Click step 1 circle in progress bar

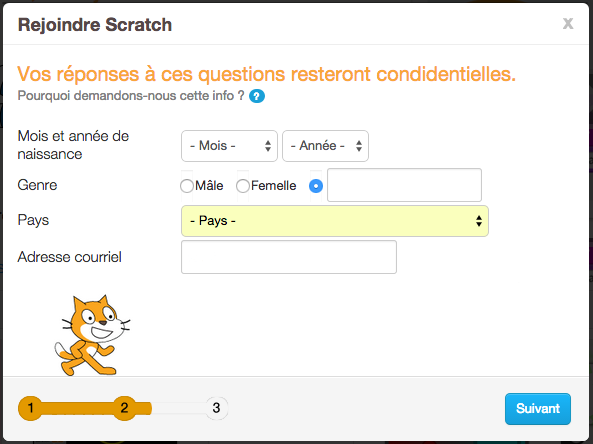pyautogui.click(x=30, y=408)
